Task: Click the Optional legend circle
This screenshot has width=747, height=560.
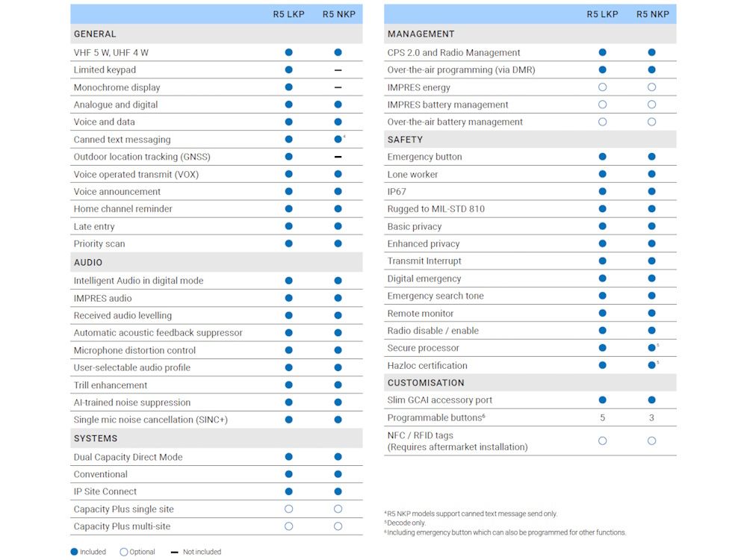Action: click(124, 552)
